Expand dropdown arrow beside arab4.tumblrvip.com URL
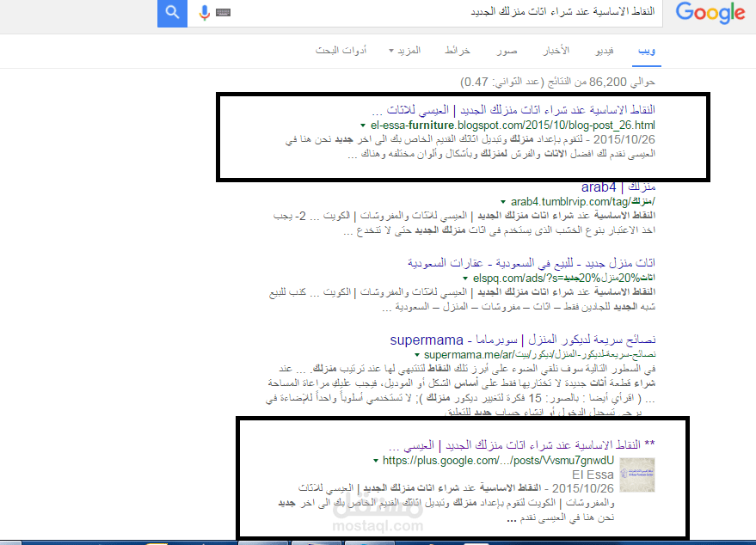Image resolution: width=756 pixels, height=545 pixels. [503, 202]
